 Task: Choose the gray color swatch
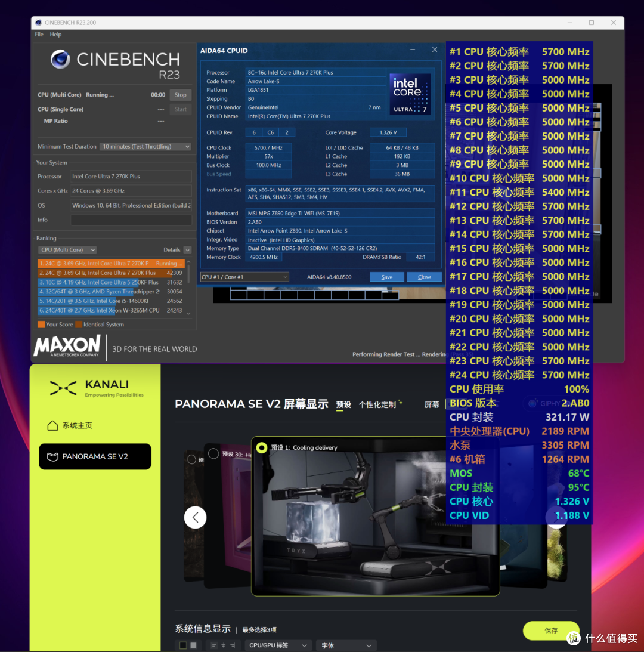193,645
